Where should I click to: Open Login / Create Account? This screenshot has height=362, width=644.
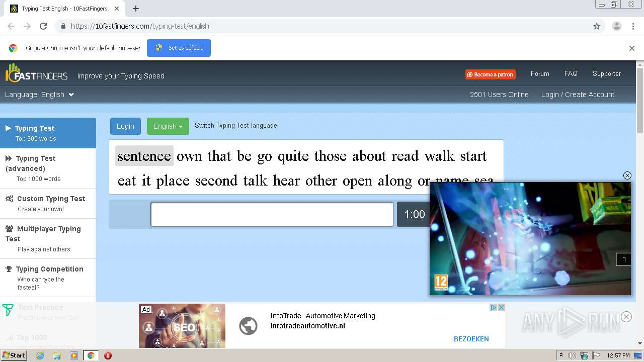point(578,95)
